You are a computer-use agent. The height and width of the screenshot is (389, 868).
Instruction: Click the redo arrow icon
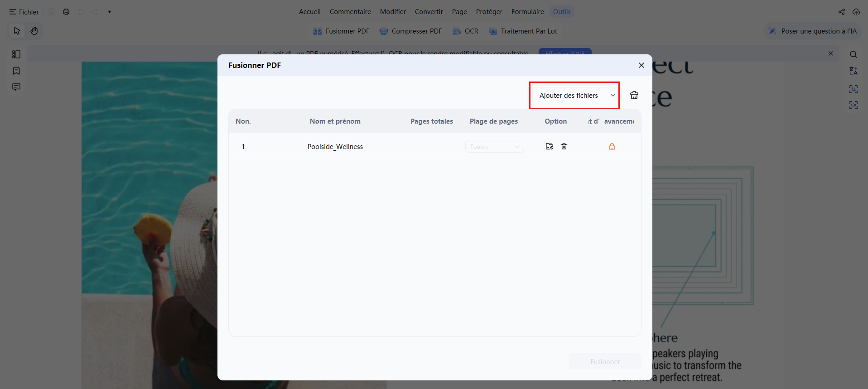point(95,12)
